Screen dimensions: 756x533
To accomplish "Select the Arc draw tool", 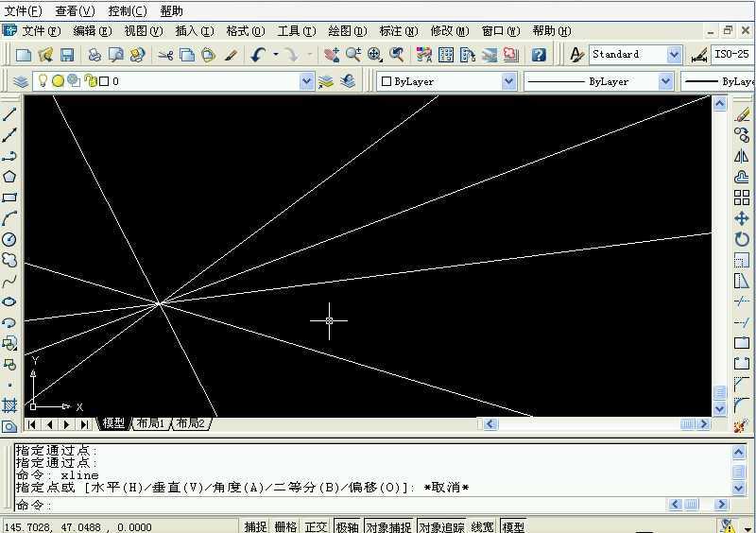I will click(9, 218).
